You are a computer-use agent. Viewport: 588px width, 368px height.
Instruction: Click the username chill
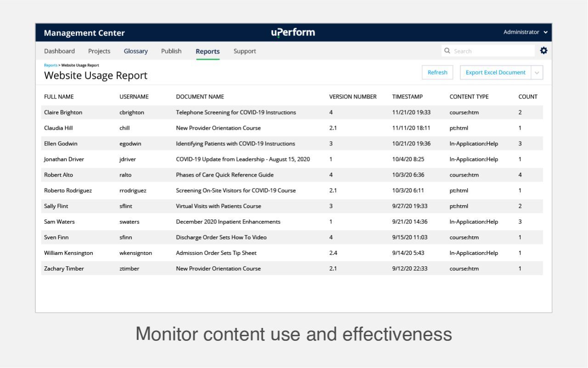125,128
